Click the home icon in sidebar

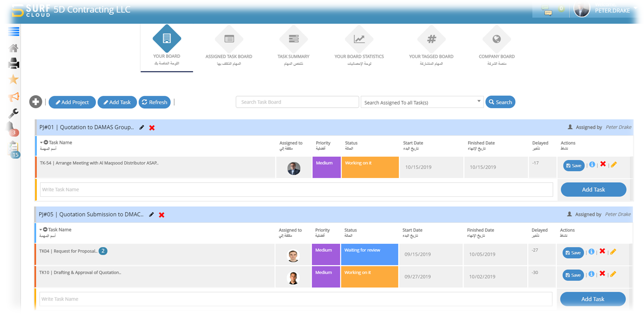(x=14, y=48)
